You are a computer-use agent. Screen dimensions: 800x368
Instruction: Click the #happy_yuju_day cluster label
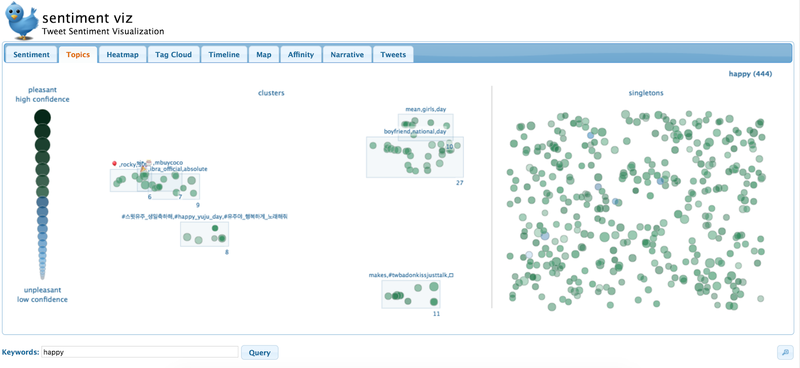coord(204,216)
